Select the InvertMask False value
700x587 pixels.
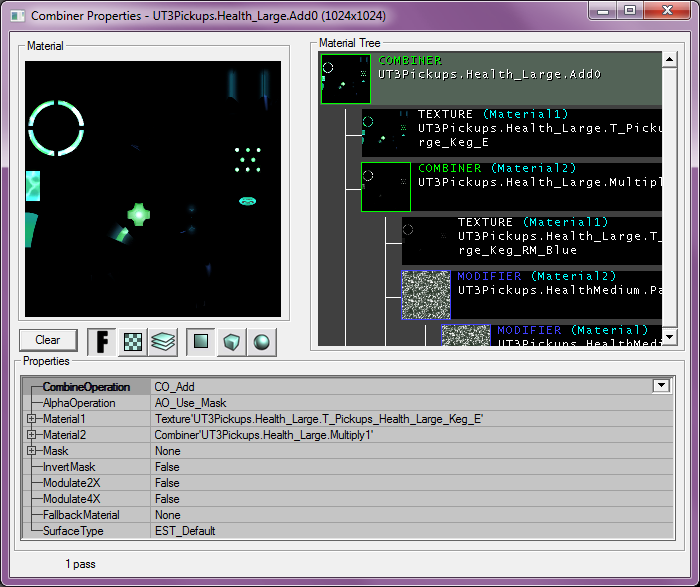(x=167, y=467)
